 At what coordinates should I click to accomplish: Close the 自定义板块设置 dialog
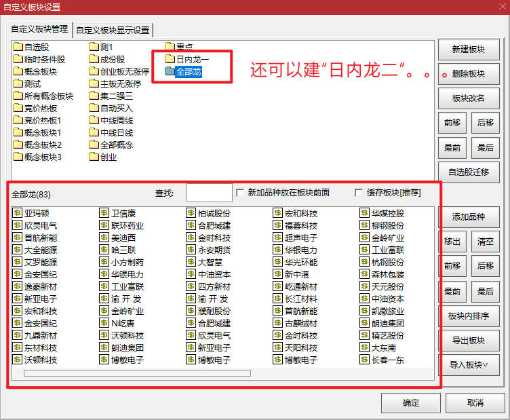tap(503, 7)
